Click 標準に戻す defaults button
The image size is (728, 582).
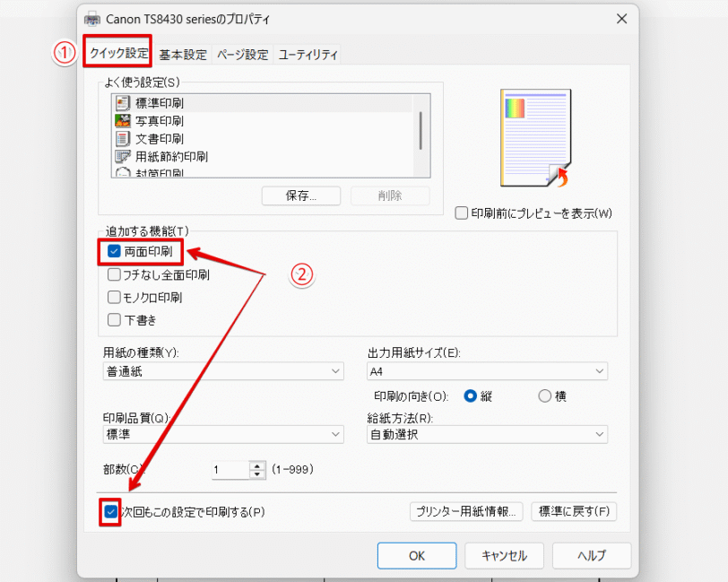574,511
